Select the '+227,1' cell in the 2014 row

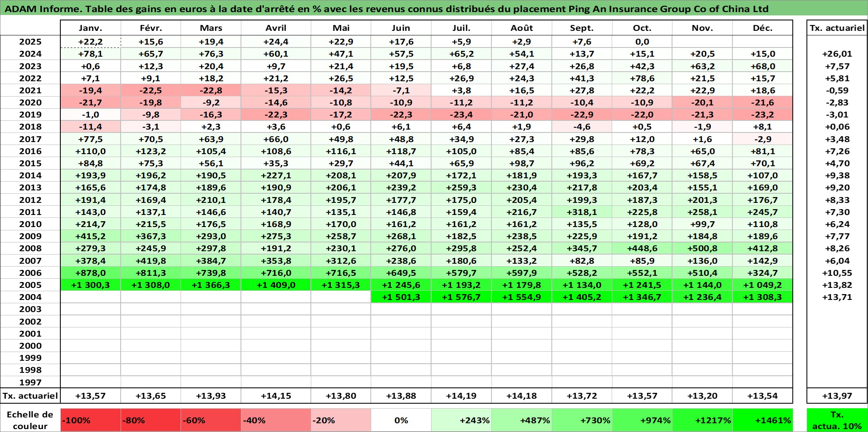coord(276,175)
